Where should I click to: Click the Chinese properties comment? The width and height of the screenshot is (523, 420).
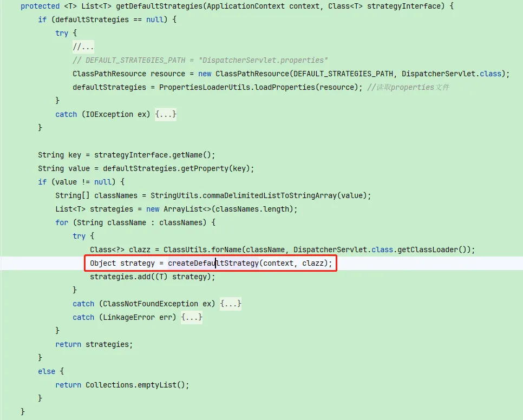(408, 87)
